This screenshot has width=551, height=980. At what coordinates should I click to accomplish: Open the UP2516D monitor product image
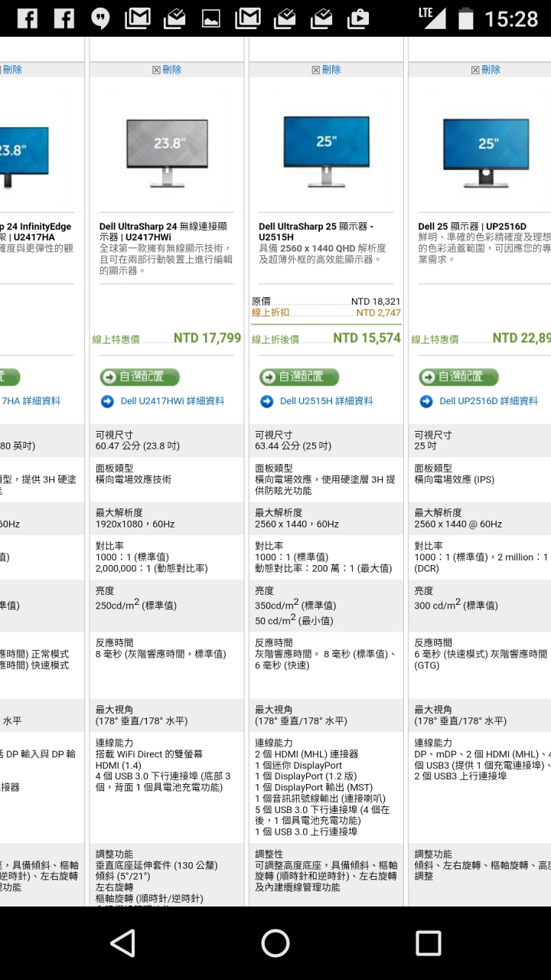(x=486, y=153)
